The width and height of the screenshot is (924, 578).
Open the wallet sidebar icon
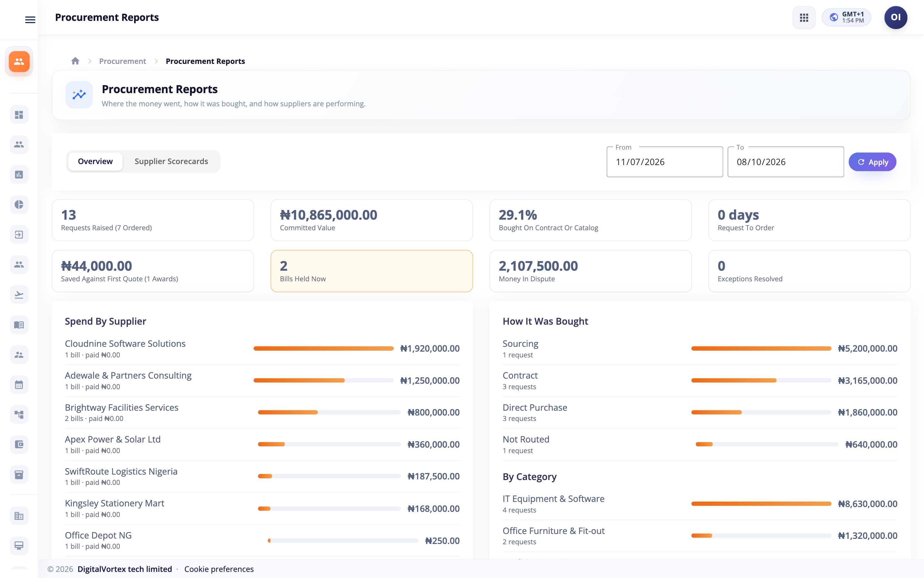coord(19,445)
